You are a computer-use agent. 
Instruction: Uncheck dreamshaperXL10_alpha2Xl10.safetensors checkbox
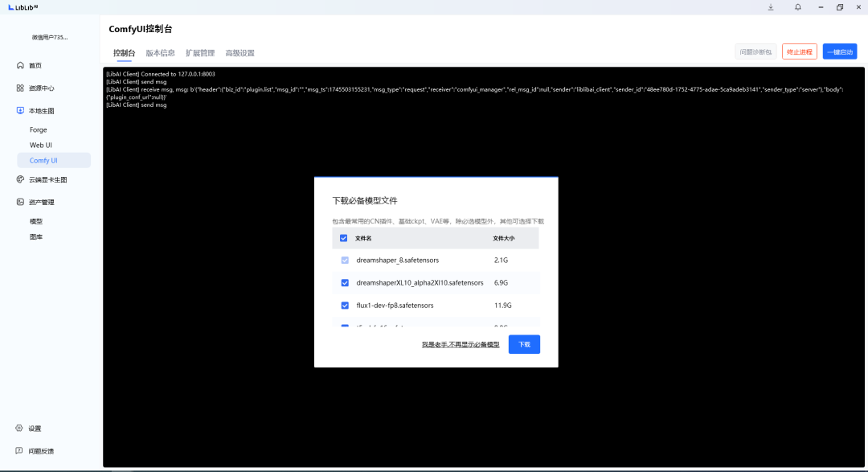(x=345, y=283)
